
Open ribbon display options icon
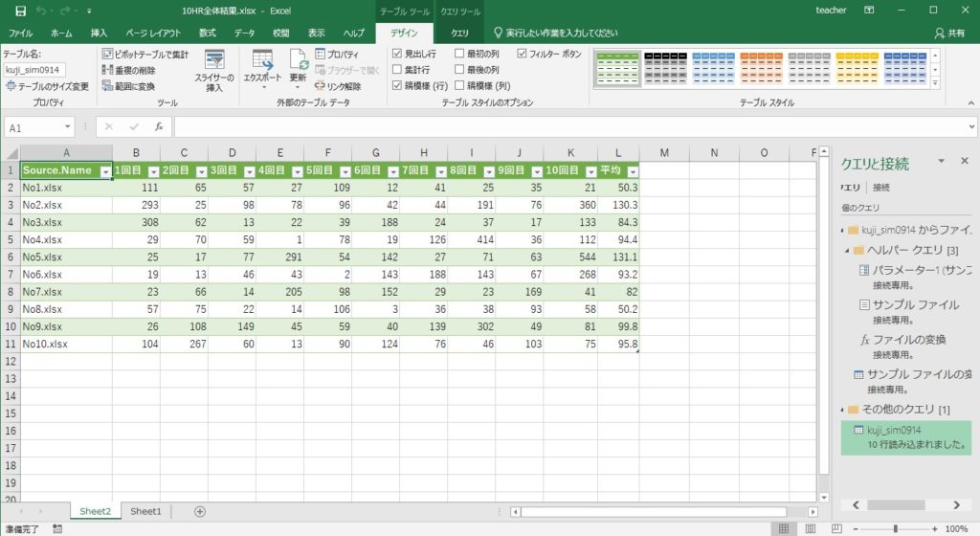pyautogui.click(x=869, y=11)
